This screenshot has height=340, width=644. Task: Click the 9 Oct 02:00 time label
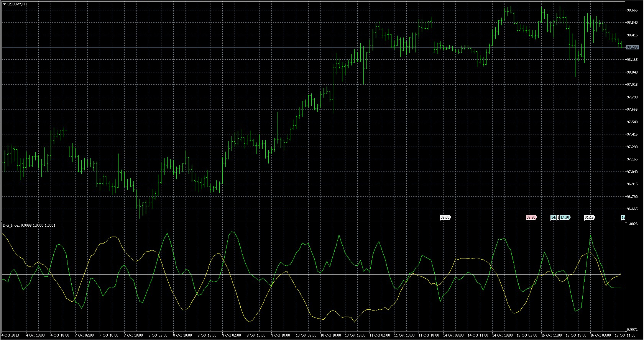pos(232,335)
